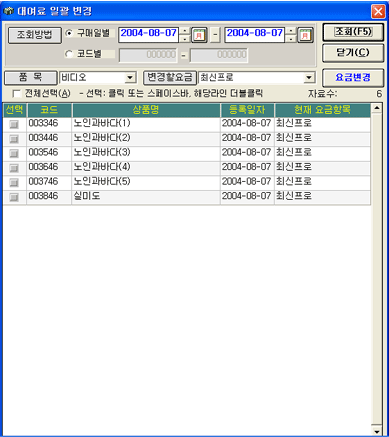Open calendar picker for start date
The image size is (389, 437).
point(199,35)
